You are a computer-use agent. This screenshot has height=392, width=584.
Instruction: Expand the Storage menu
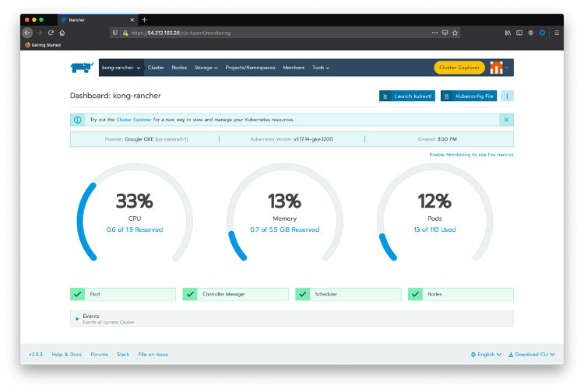206,68
